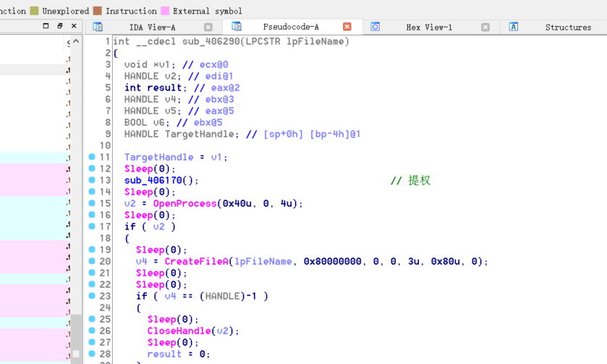Click the Pseudocode-A tab icon
The width and height of the screenshot is (607, 364).
pyautogui.click(x=237, y=26)
